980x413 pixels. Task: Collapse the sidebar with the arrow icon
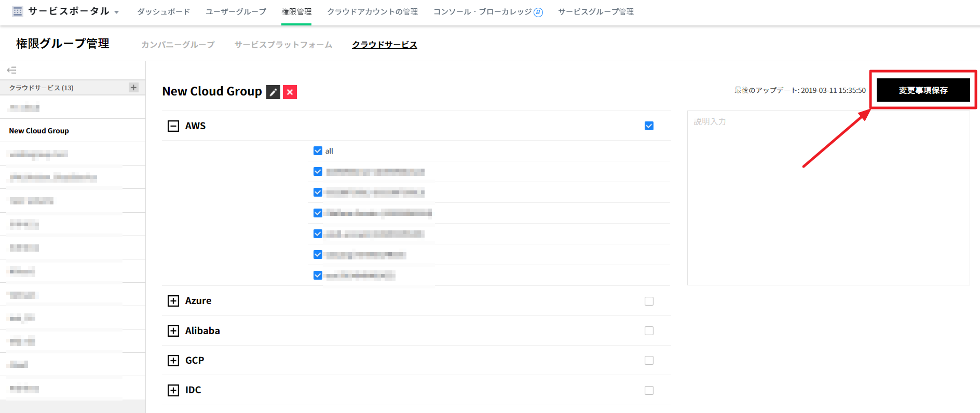pyautogui.click(x=11, y=70)
